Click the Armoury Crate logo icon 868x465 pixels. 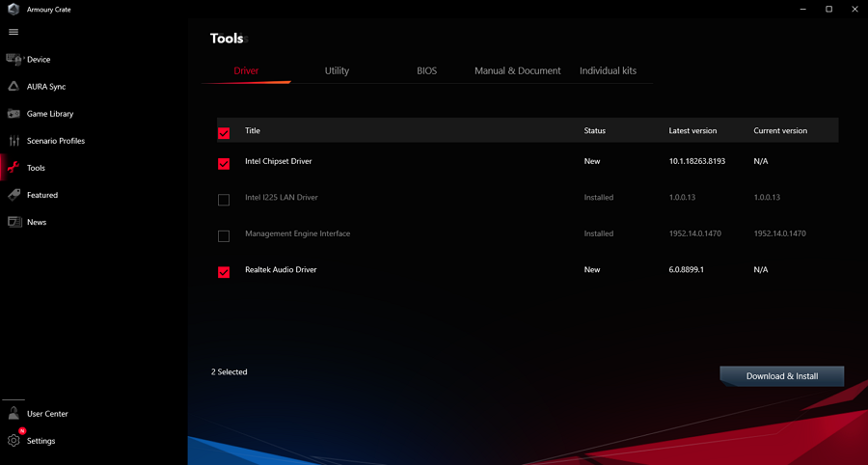tap(14, 10)
